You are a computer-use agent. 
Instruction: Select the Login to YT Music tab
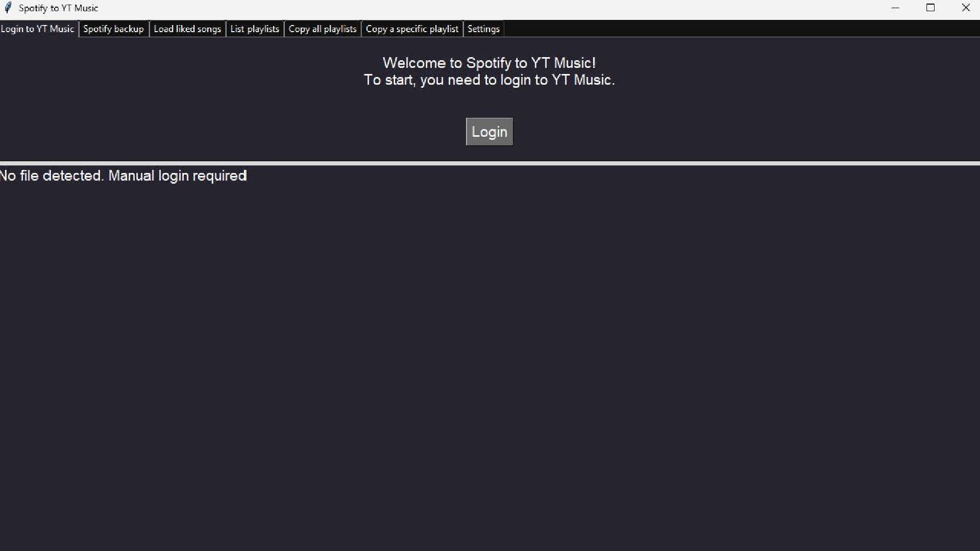click(x=38, y=29)
